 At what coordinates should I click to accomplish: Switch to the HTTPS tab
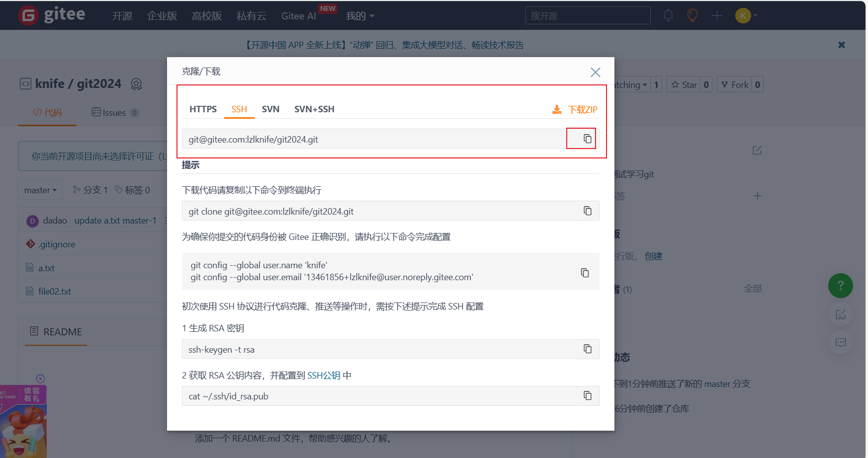tap(203, 109)
